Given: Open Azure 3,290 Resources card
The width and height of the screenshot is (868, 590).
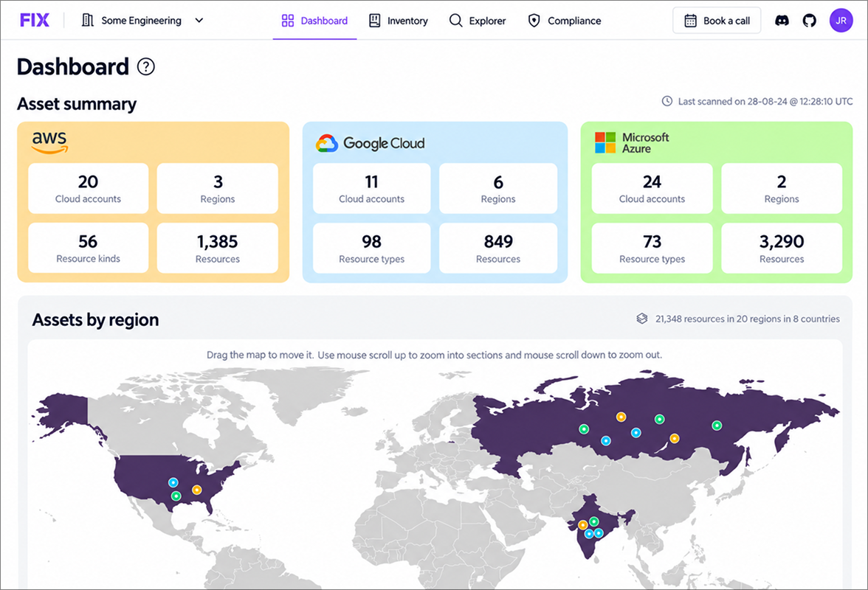Looking at the screenshot, I should pos(782,248).
